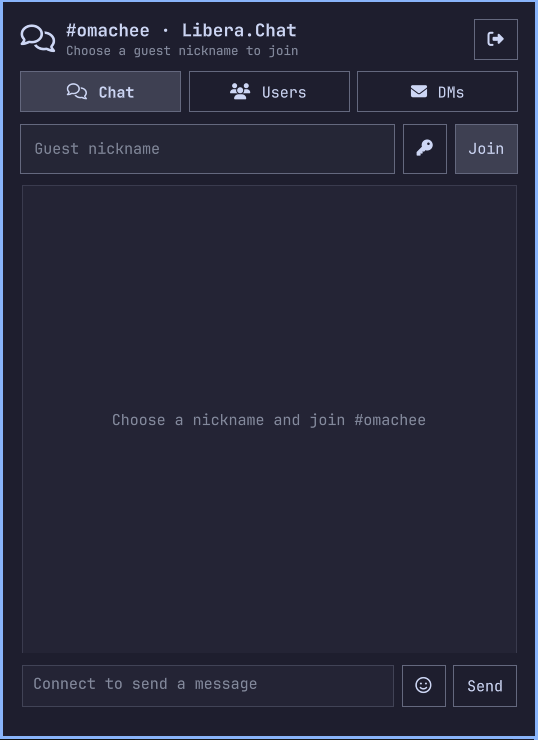Click 'Choose a guest nickname to join' subtitle
Screen dimensions: 538x740
tap(182, 51)
